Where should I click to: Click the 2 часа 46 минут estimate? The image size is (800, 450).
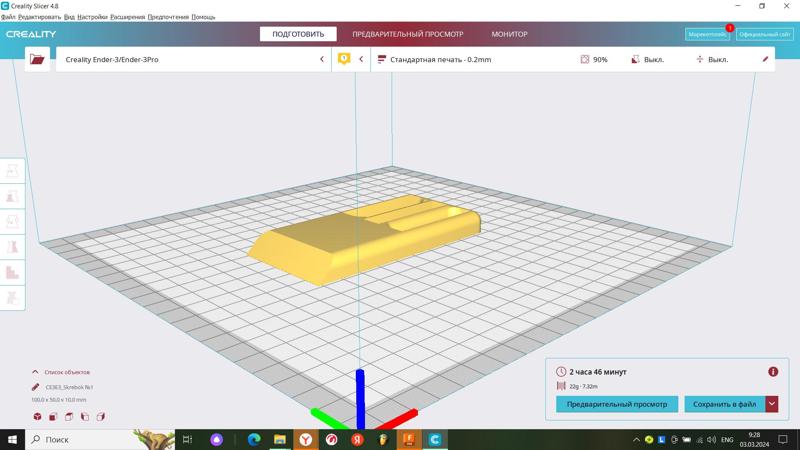pos(598,372)
